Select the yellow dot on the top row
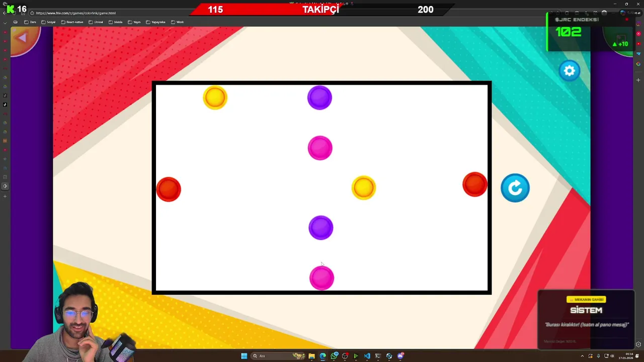The image size is (644, 362). tap(215, 98)
